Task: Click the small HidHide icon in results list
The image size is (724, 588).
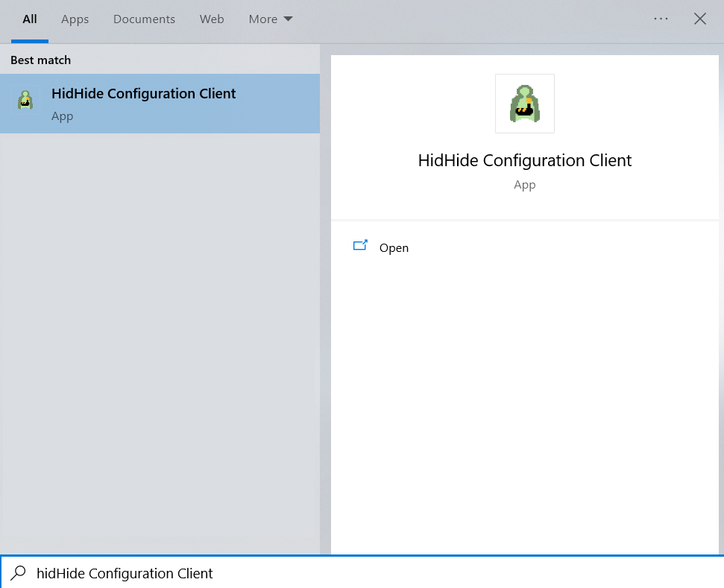Action: (x=25, y=100)
